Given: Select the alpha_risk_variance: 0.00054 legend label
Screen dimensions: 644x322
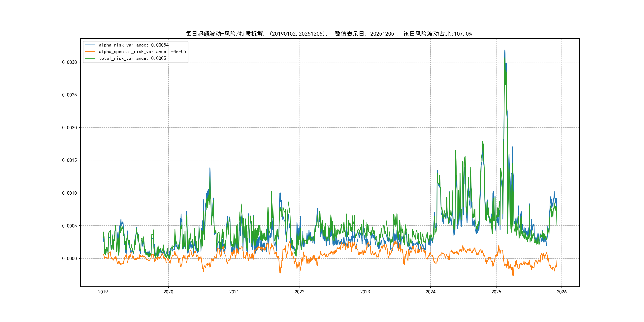Looking at the screenshot, I should (x=134, y=45).
